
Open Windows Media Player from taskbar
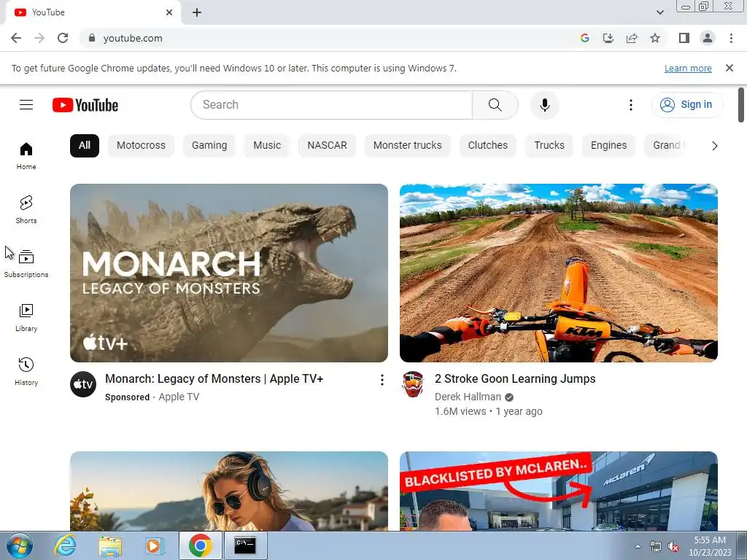coord(153,545)
